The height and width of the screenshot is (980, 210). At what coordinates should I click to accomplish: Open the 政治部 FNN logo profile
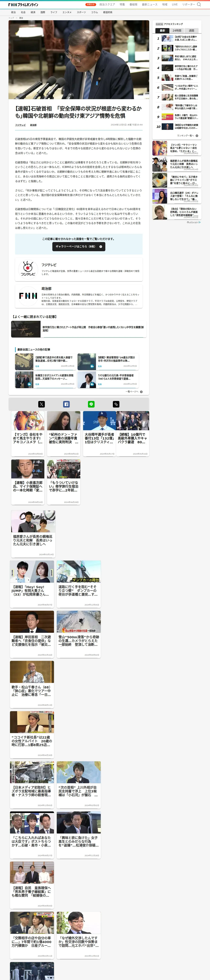click(x=28, y=296)
